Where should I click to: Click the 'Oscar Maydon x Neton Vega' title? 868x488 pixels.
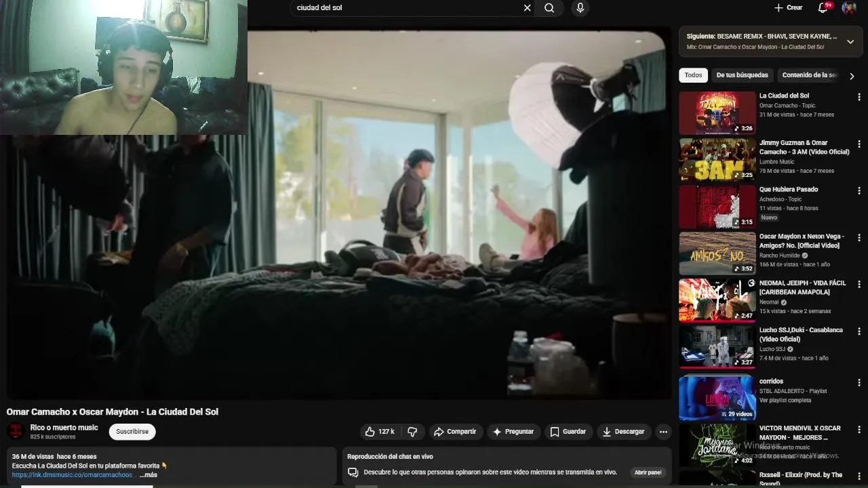pos(802,241)
